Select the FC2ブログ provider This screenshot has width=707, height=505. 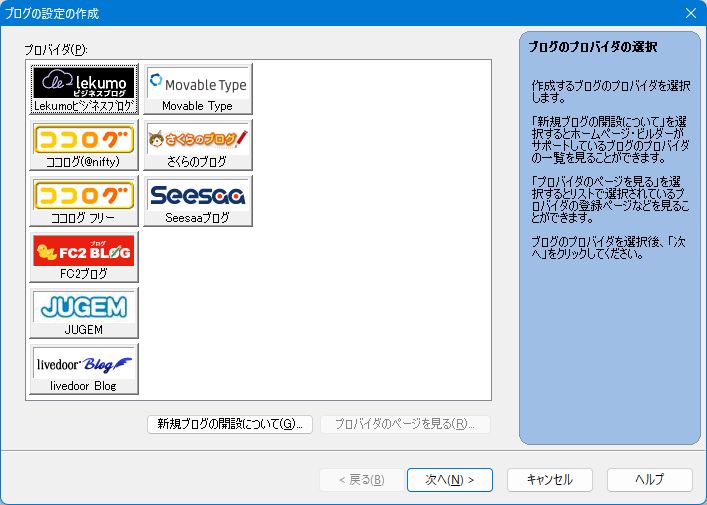pyautogui.click(x=84, y=257)
